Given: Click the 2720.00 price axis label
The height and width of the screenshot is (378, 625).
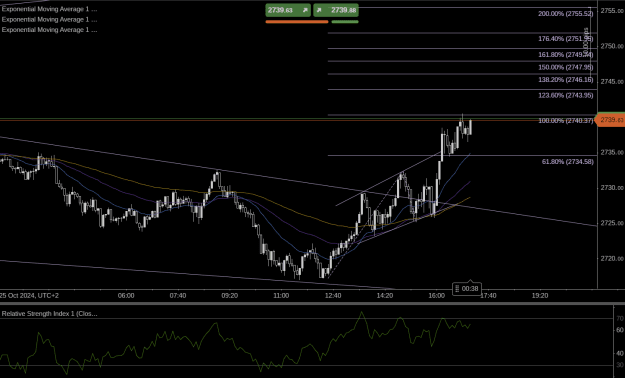Looking at the screenshot, I should click(x=612, y=258).
